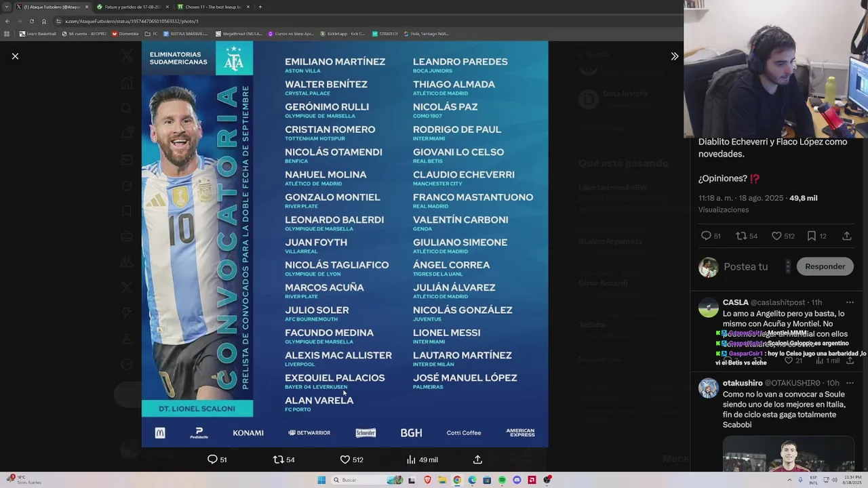Open 'STRATEGY' bookmark

click(x=385, y=33)
